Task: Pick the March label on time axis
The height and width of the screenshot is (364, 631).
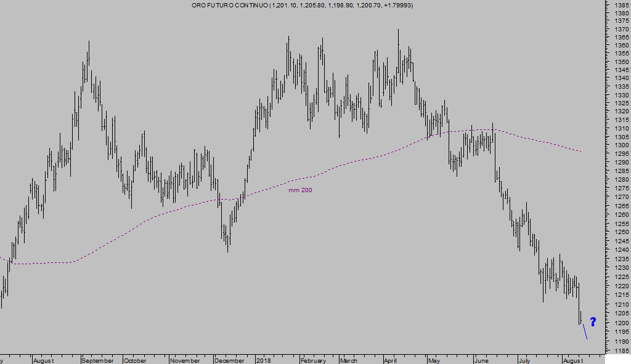Action: click(x=349, y=360)
